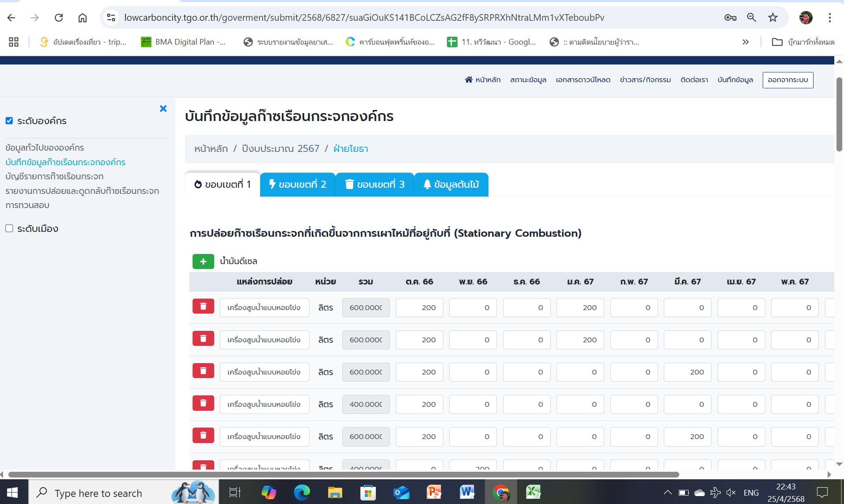Click หน้าหลัก in the breadcrumb
Screen dimensions: 844x504
pos(211,149)
